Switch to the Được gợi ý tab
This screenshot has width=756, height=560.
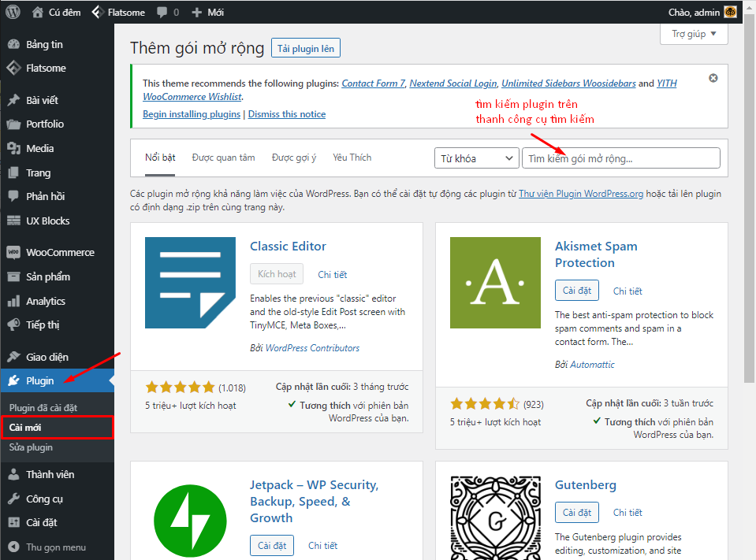click(294, 158)
